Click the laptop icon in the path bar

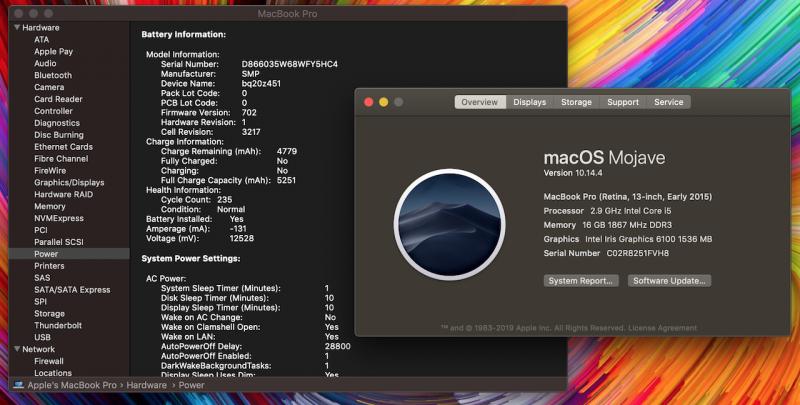tap(19, 385)
